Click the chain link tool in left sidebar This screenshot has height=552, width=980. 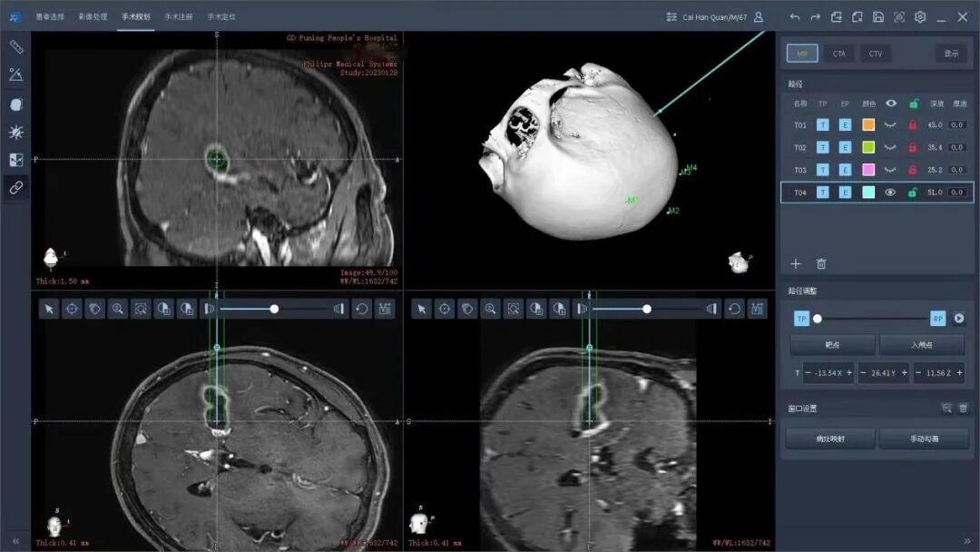pos(16,188)
